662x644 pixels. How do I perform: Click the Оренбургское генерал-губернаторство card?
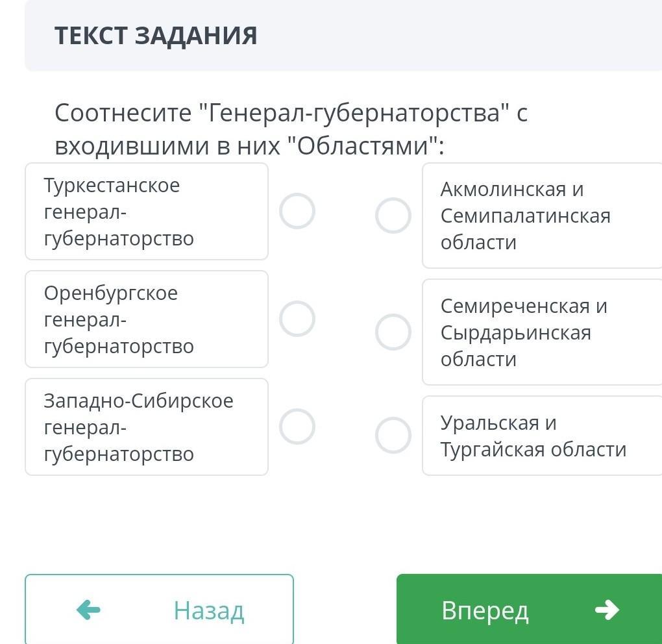pos(146,319)
